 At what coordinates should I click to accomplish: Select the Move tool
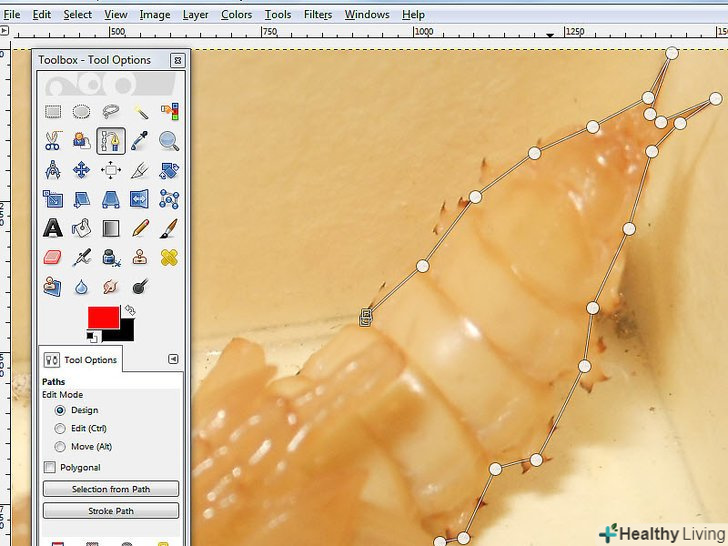coord(82,170)
